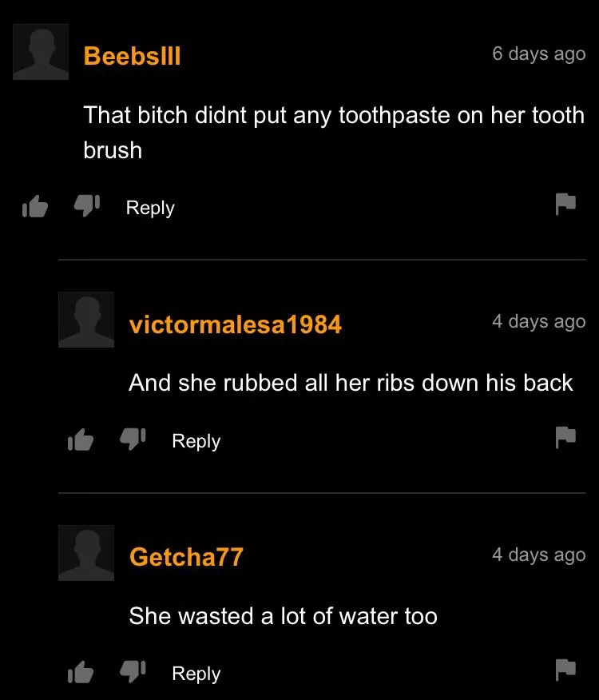Reply to BeebsIII's comment
The image size is (599, 700).
[x=150, y=208]
